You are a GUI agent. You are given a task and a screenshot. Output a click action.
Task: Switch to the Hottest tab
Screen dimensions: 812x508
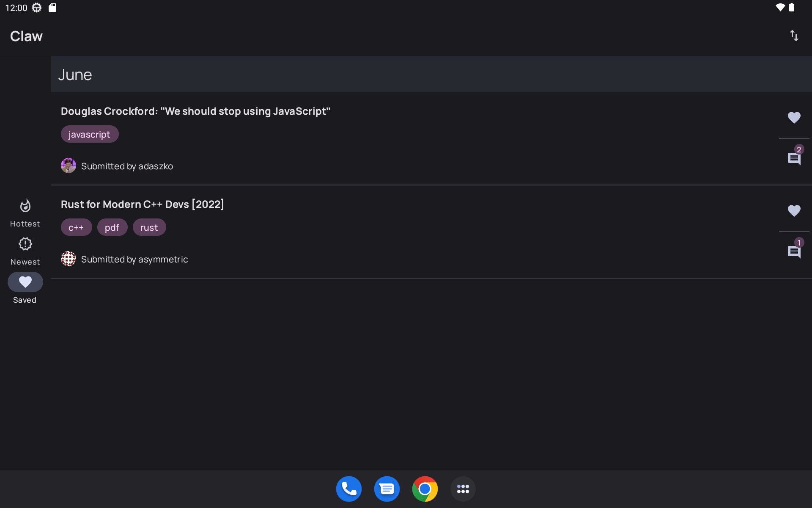(x=25, y=213)
